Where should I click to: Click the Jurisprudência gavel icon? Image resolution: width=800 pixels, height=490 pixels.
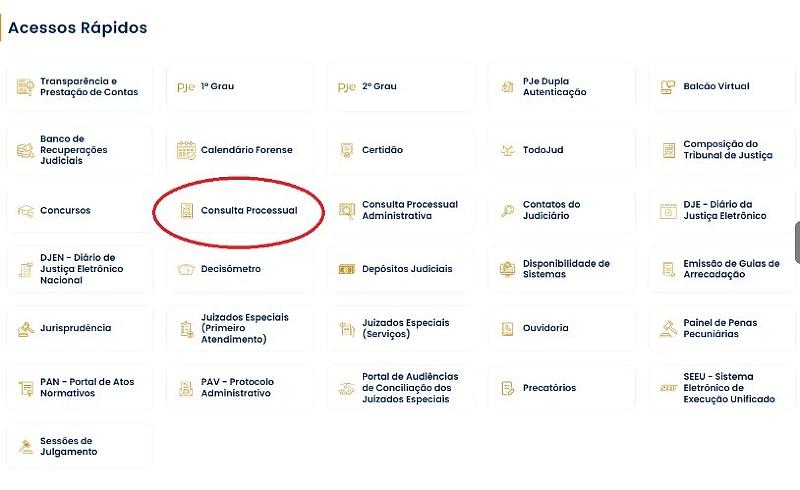[25, 328]
